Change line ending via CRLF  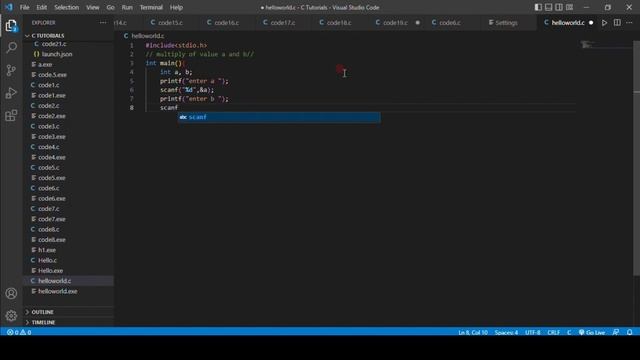553,332
